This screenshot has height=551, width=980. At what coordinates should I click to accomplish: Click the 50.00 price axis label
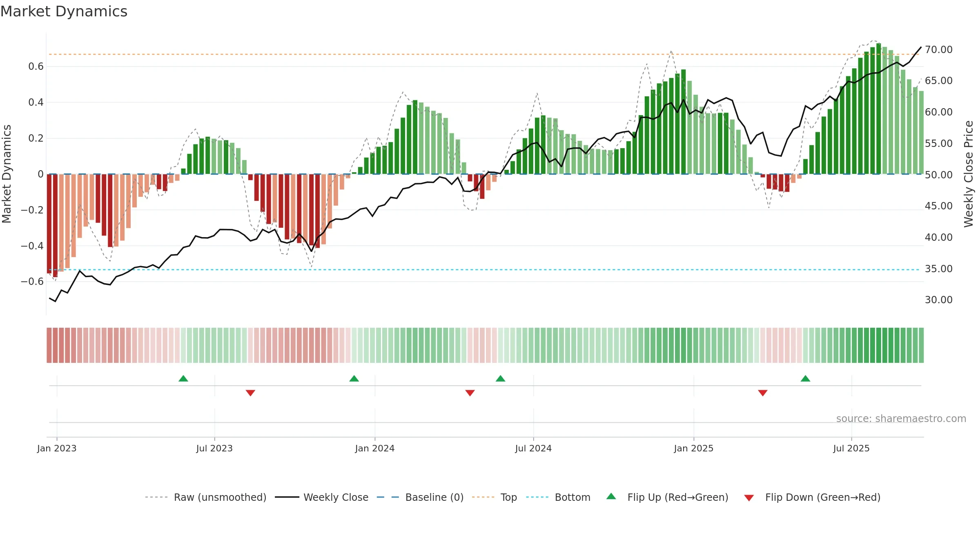[x=938, y=175]
